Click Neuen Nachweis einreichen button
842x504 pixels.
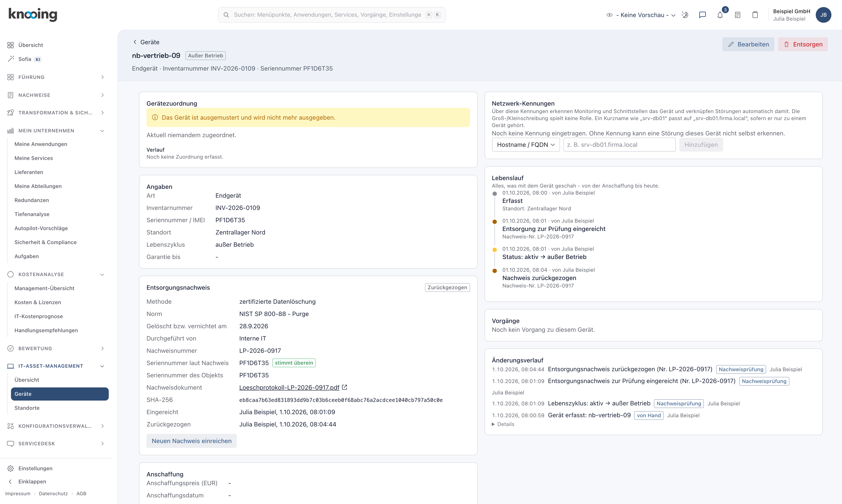coord(191,441)
